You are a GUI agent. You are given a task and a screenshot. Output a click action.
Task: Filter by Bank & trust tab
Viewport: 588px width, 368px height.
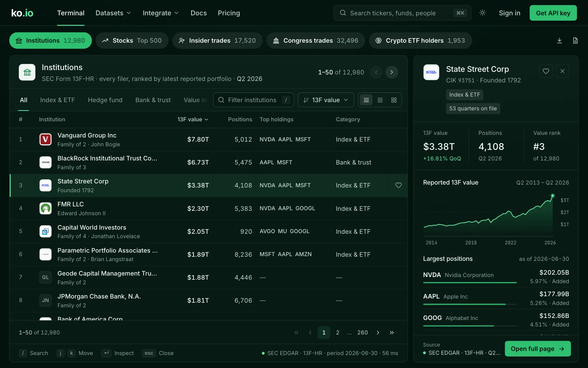coord(153,100)
